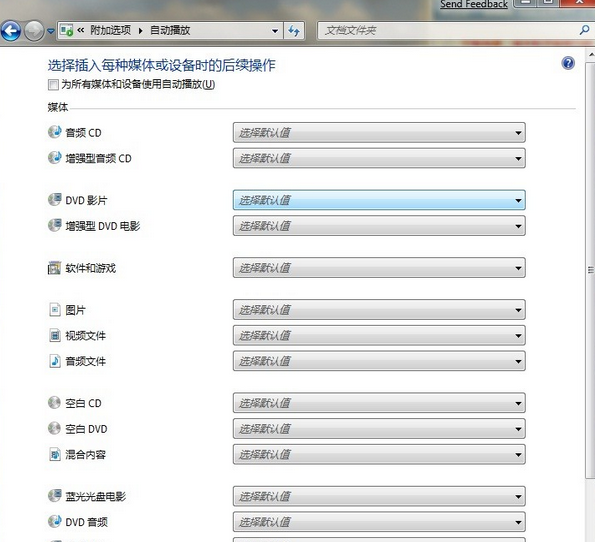Click the refresh icon beside address bar
The height and width of the screenshot is (542, 595).
pos(294,30)
